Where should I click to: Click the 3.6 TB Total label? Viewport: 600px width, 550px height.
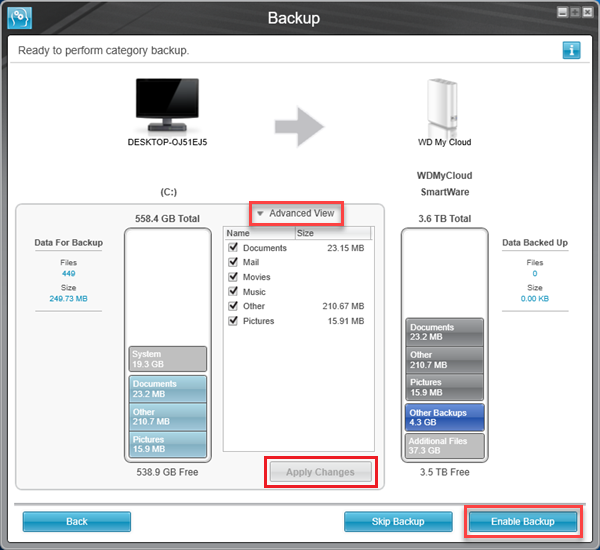[x=445, y=219]
